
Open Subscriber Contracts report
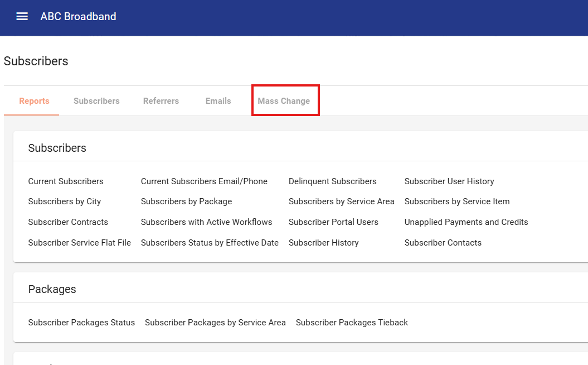68,222
